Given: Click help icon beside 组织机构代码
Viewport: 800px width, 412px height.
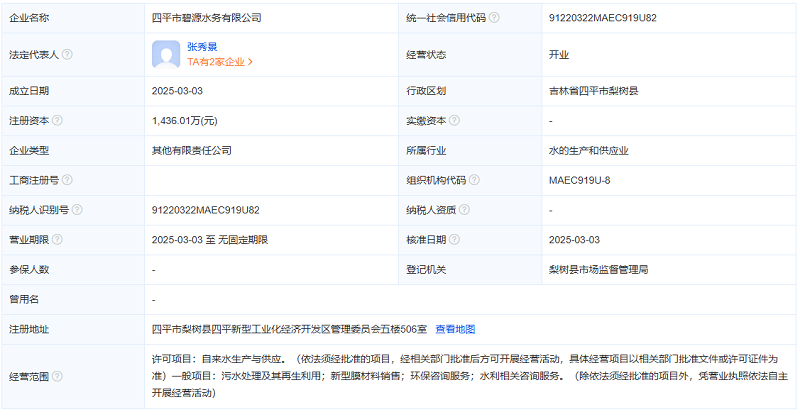Looking at the screenshot, I should tap(474, 180).
